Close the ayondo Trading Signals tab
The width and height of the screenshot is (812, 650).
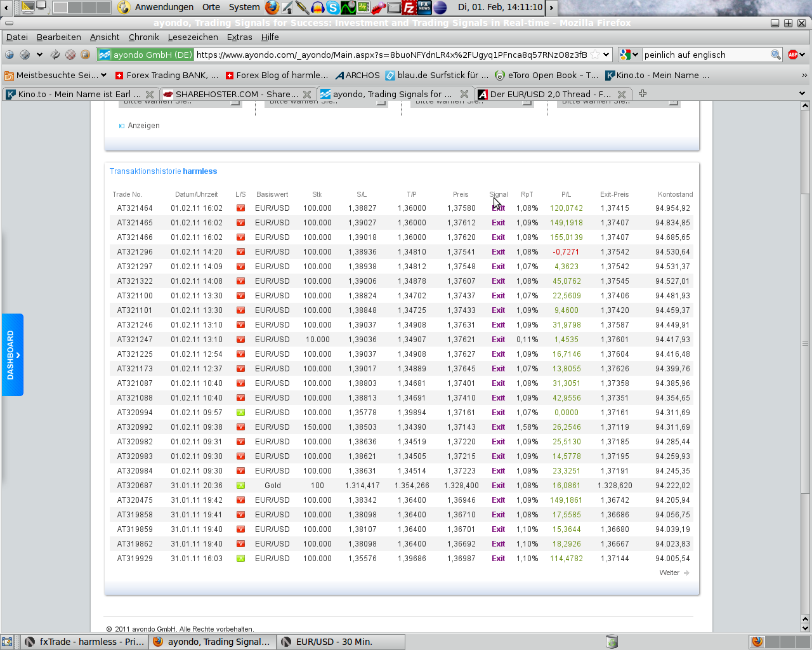(464, 94)
